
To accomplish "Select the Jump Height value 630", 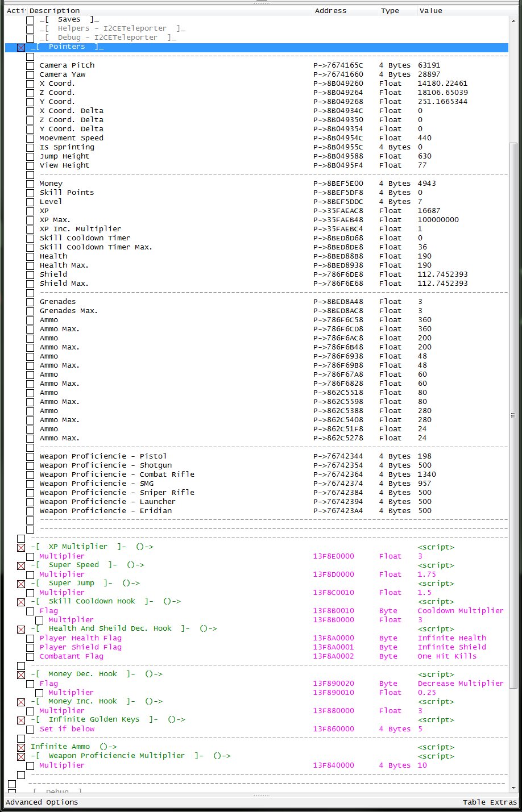I will [x=425, y=156].
